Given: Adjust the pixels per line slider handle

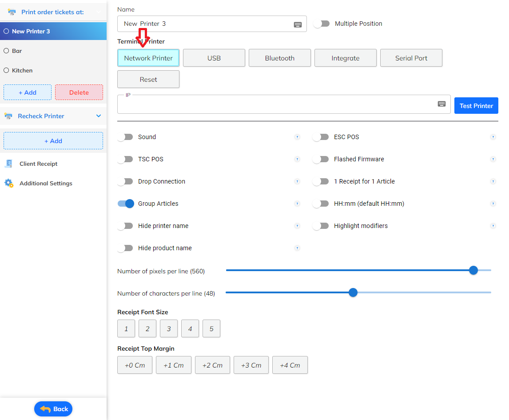Looking at the screenshot, I should tap(473, 270).
